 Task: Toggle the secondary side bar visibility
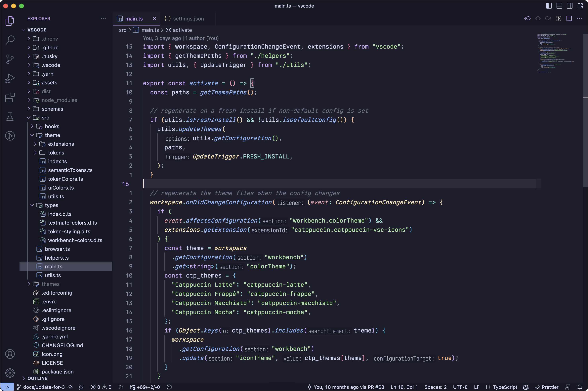coord(570,6)
